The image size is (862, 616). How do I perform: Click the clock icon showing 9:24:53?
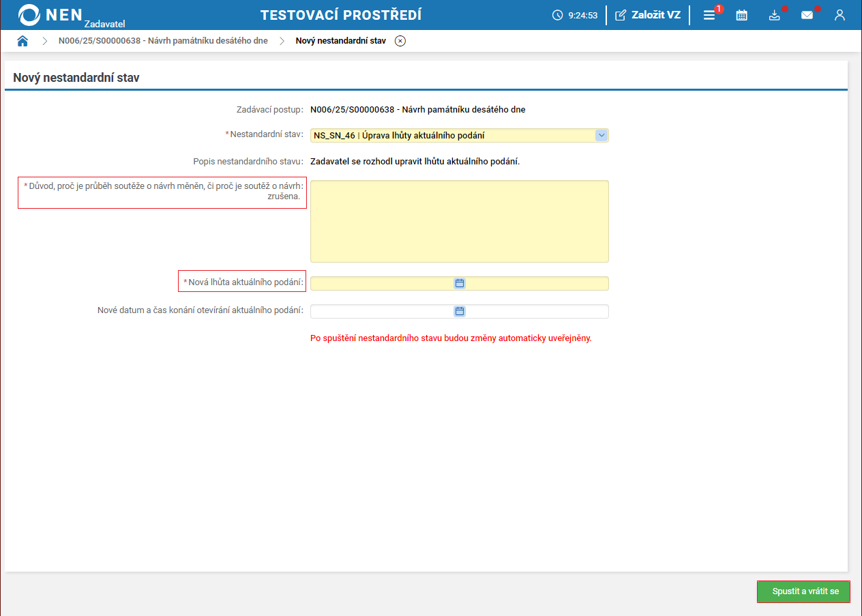557,15
